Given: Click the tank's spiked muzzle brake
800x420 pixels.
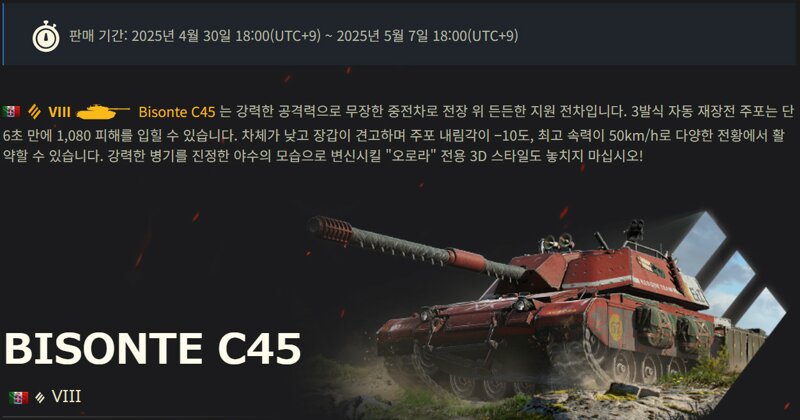Looking at the screenshot, I should click(331, 229).
